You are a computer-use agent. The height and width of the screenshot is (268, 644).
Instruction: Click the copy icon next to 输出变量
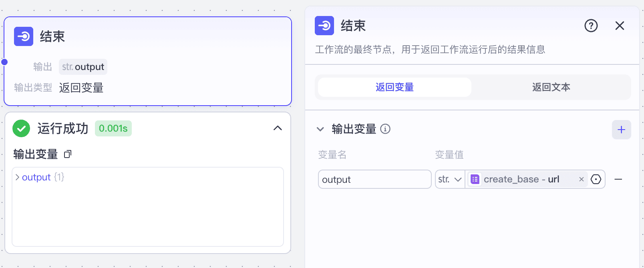click(x=67, y=154)
